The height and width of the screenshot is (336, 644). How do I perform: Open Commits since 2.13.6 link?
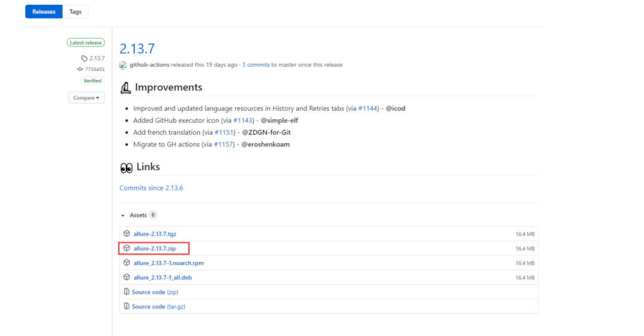point(151,188)
